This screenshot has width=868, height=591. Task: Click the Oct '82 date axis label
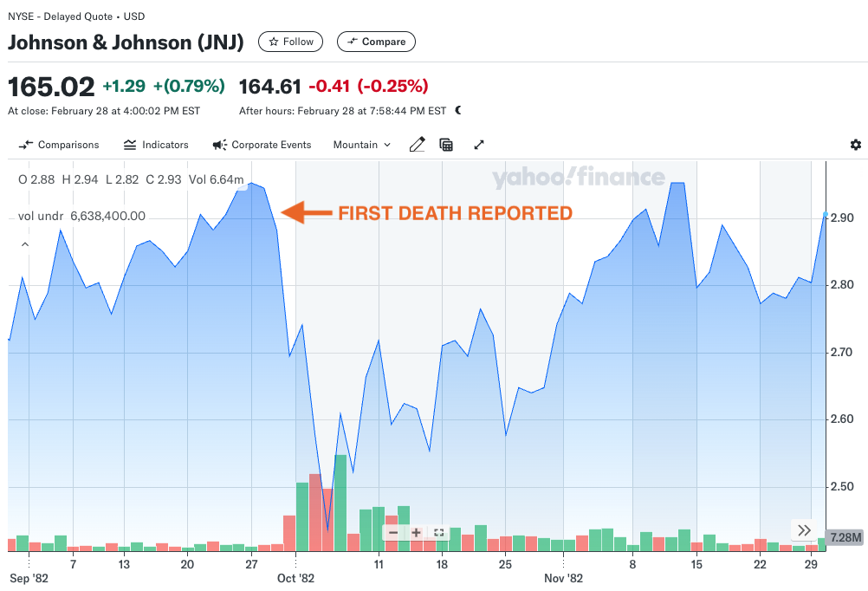[295, 578]
